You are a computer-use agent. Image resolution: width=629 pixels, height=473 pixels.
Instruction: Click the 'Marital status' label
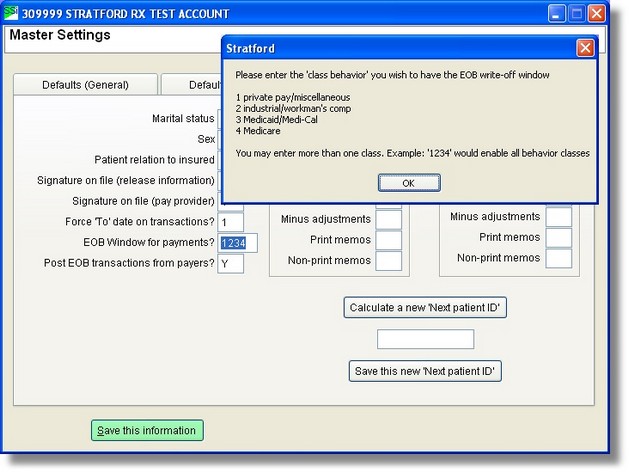tap(183, 118)
